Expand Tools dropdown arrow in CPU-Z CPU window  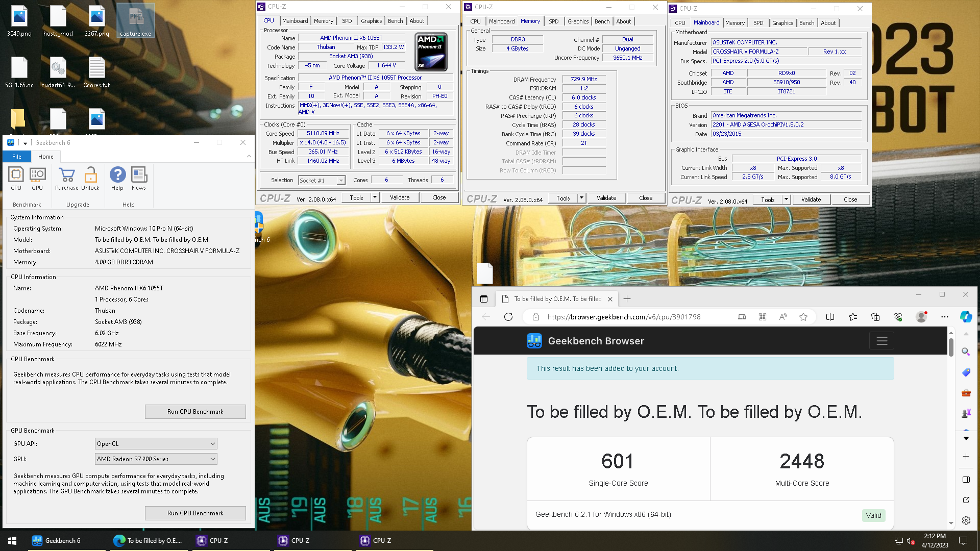click(x=375, y=197)
